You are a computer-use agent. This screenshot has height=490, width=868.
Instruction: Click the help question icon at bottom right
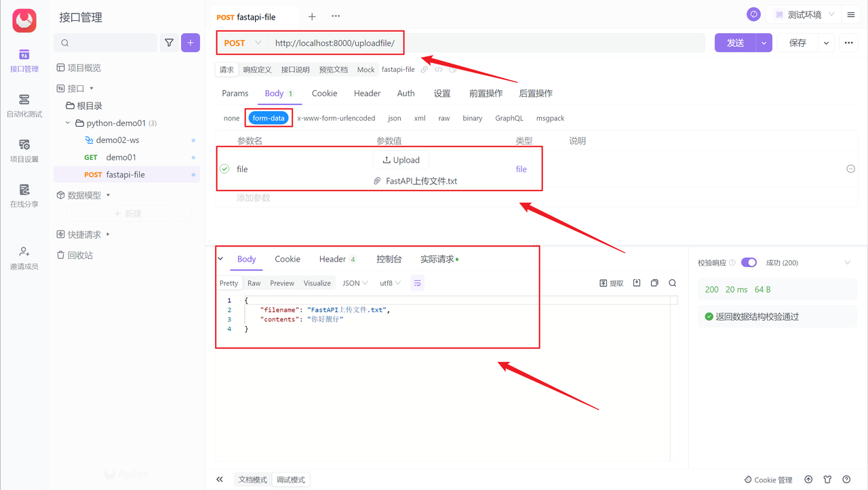846,479
